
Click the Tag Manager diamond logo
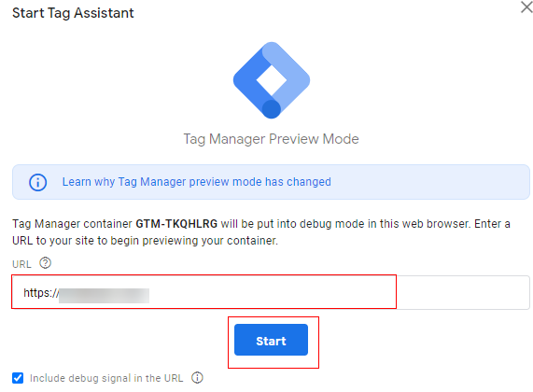point(272,80)
